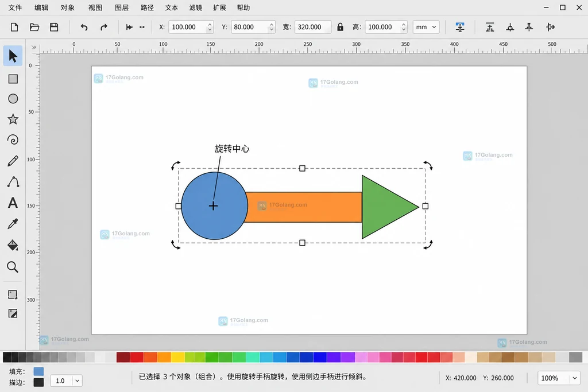Choose the paint bucket tool
Image resolution: width=588 pixels, height=392 pixels.
(x=13, y=245)
